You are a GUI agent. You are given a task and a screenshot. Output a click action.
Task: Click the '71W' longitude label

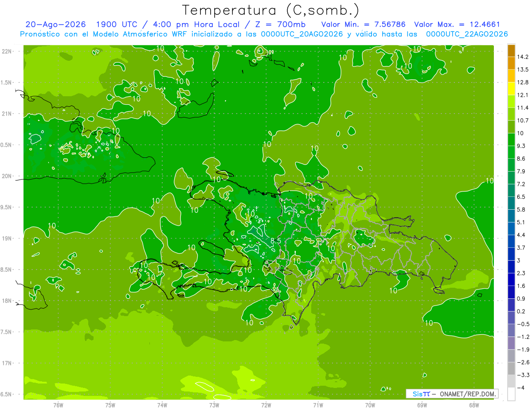318,405
